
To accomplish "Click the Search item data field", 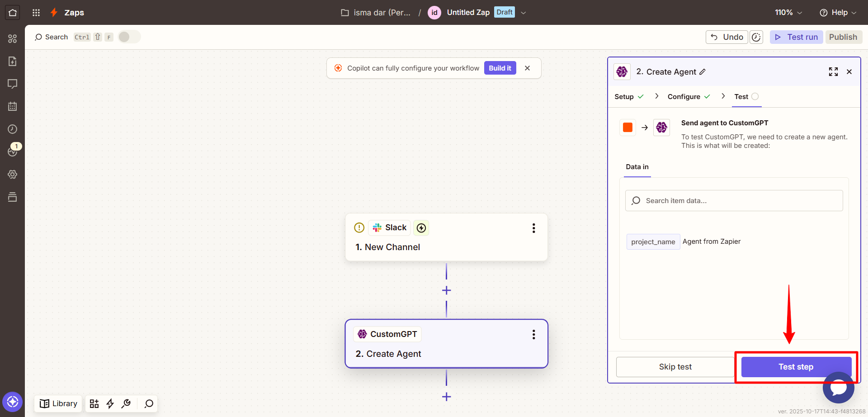I will [734, 201].
